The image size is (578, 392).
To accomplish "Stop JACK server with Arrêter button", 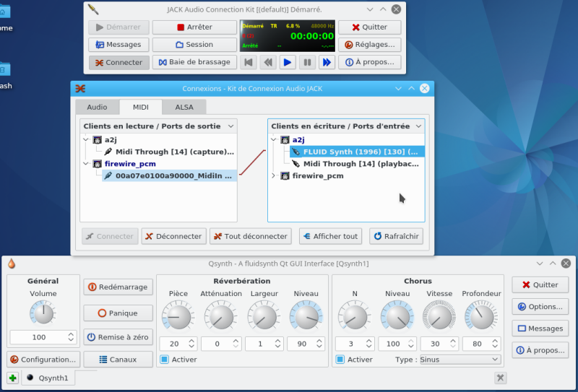I will tap(194, 27).
